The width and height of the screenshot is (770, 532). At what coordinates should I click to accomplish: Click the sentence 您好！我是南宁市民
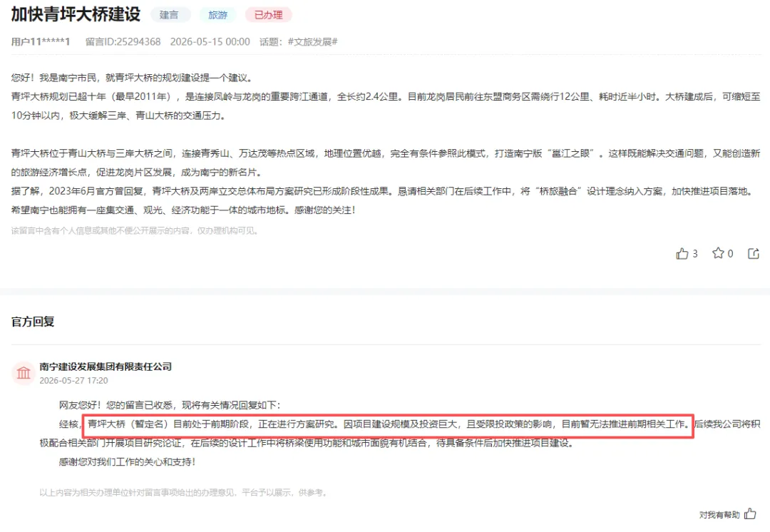click(133, 78)
